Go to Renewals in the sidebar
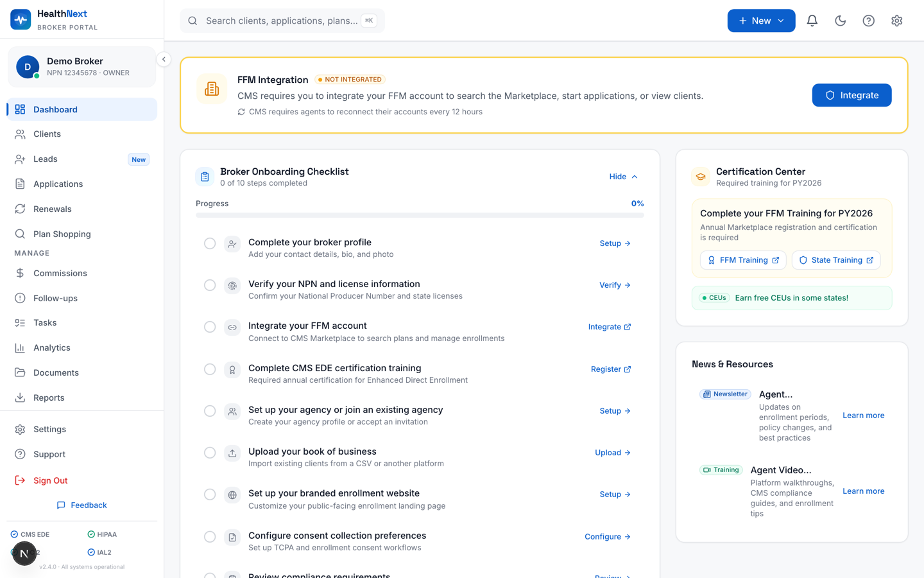Viewport: 924px width, 578px height. click(82, 209)
